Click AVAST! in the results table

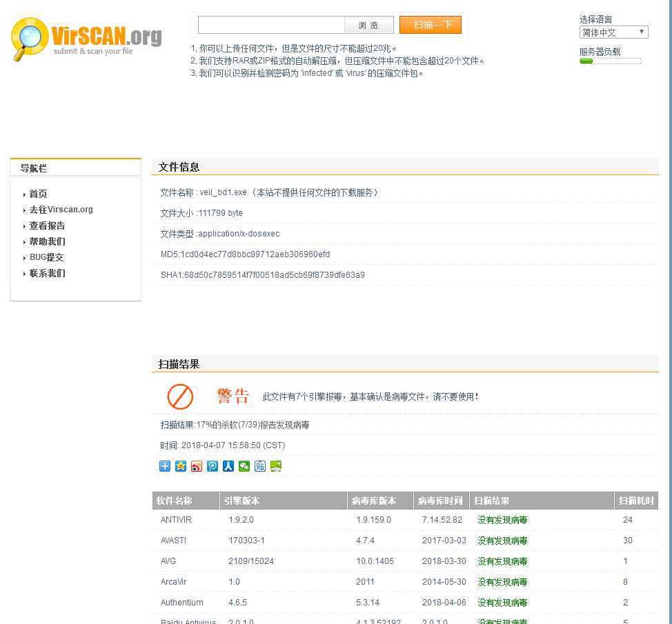(173, 540)
